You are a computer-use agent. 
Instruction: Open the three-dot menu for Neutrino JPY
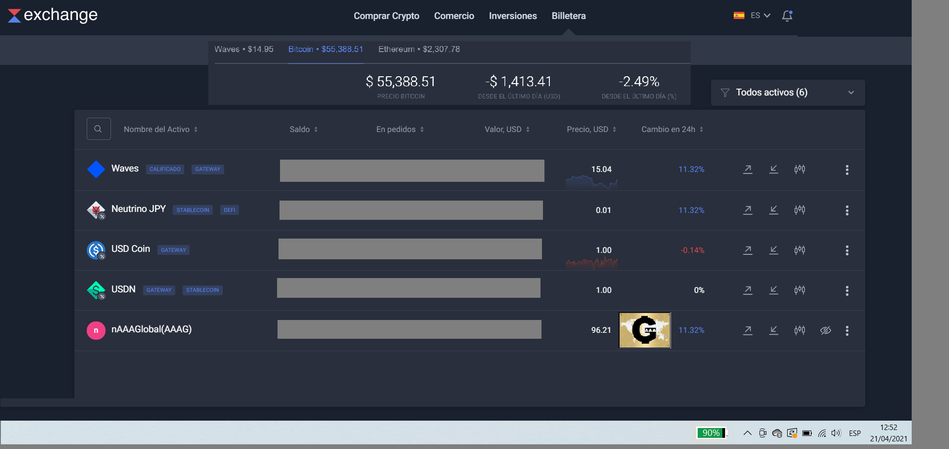coord(847,210)
